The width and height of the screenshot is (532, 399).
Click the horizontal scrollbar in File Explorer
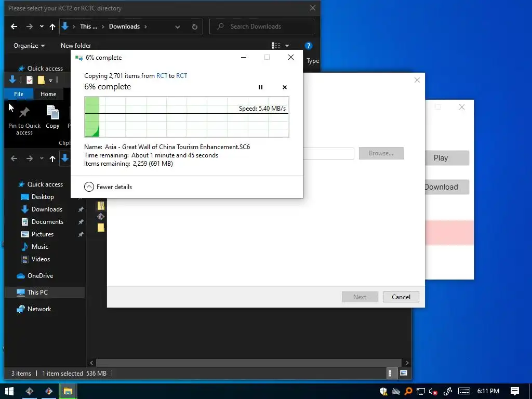(x=249, y=363)
